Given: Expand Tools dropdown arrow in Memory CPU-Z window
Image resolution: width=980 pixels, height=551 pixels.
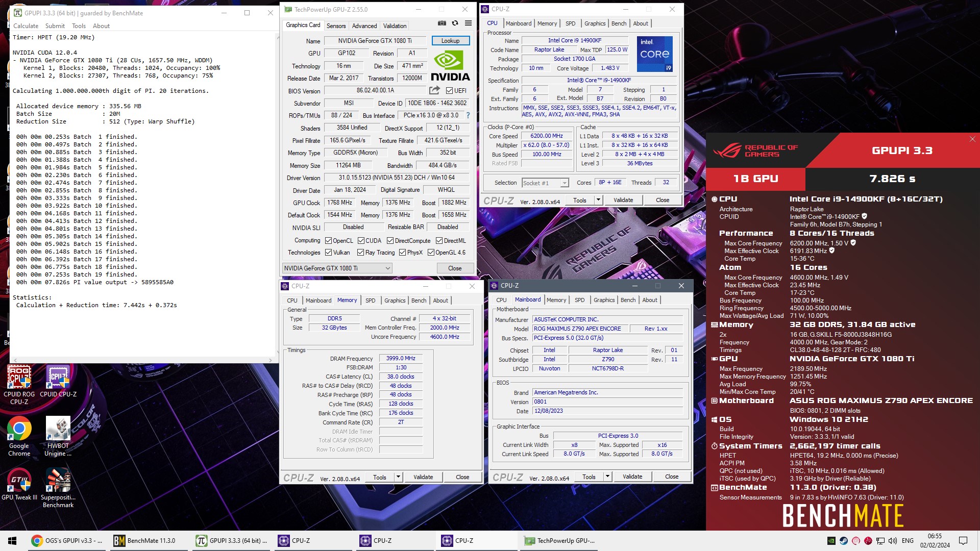Looking at the screenshot, I should [x=398, y=477].
